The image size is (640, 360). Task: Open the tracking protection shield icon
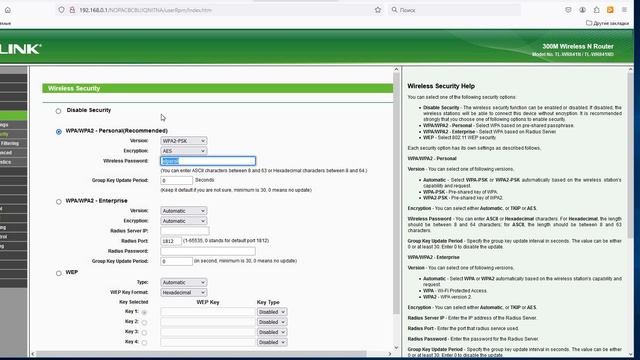[x=61, y=10]
